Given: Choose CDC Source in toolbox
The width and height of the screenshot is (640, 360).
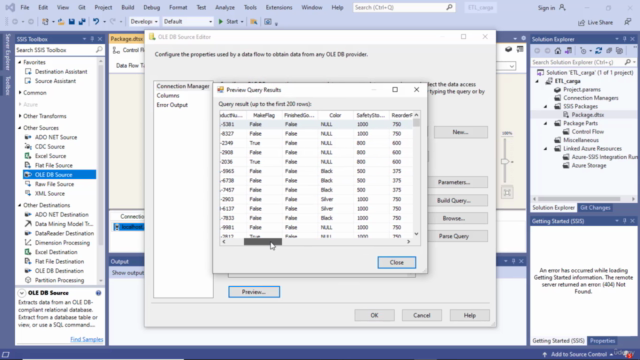Looking at the screenshot, I should (x=49, y=147).
